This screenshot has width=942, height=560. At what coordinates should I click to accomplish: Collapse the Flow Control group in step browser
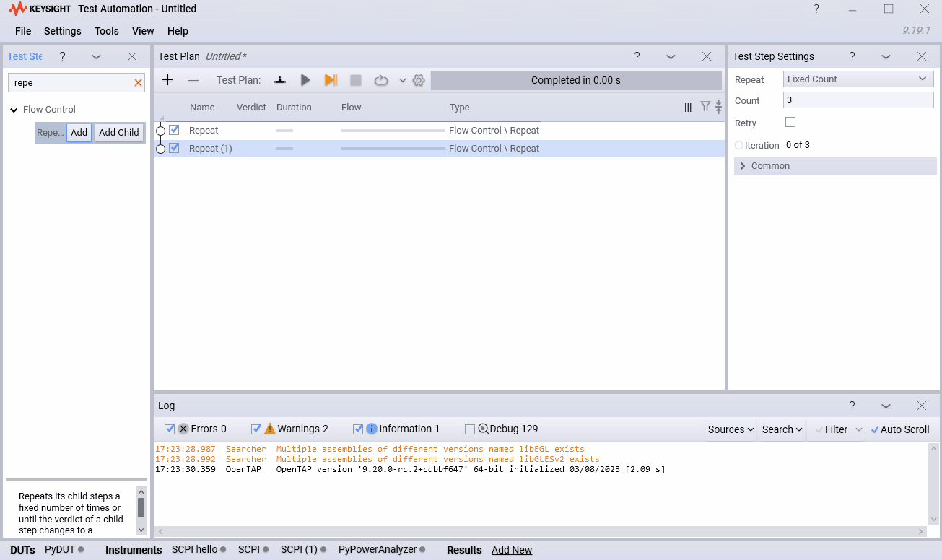pyautogui.click(x=15, y=109)
